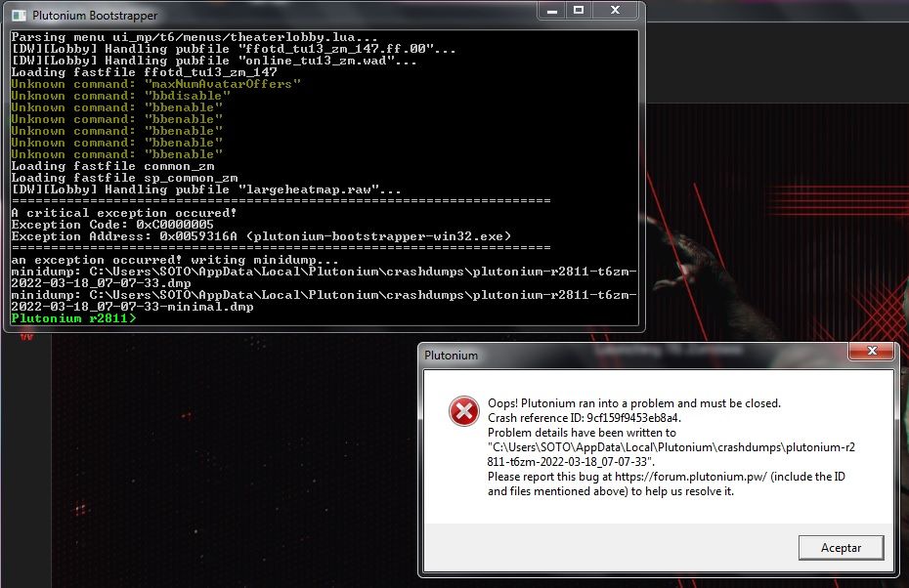
Task: Click the red error icon in dialog
Action: click(x=463, y=411)
